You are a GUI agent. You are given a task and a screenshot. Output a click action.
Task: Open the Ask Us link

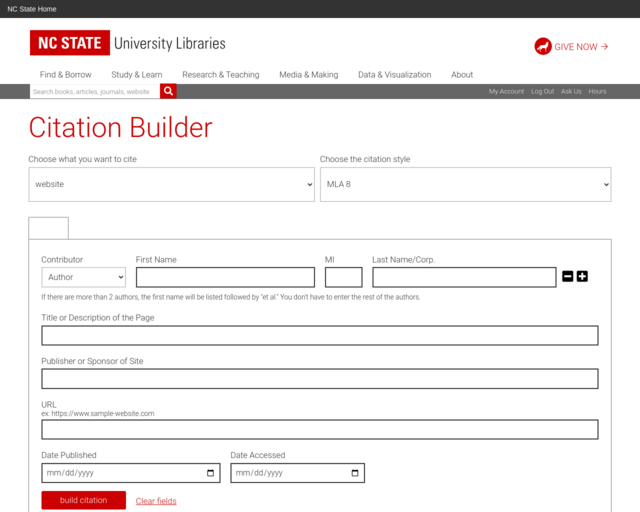[571, 91]
